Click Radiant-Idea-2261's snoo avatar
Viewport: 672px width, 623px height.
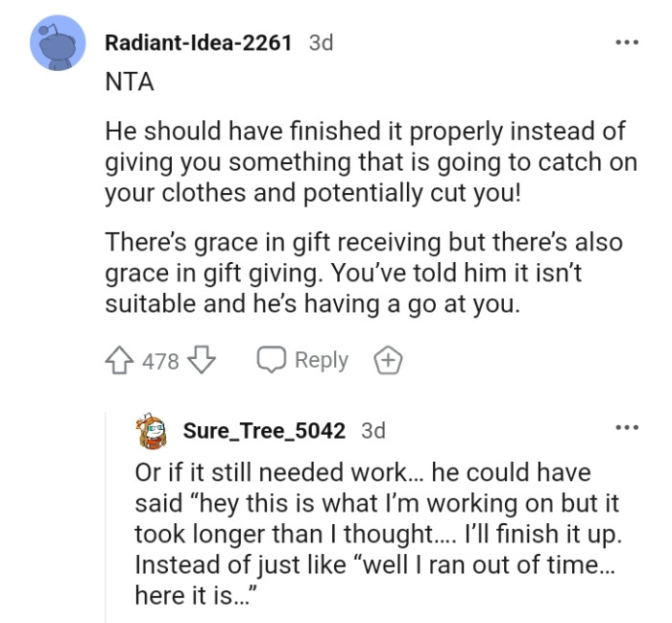point(59,43)
